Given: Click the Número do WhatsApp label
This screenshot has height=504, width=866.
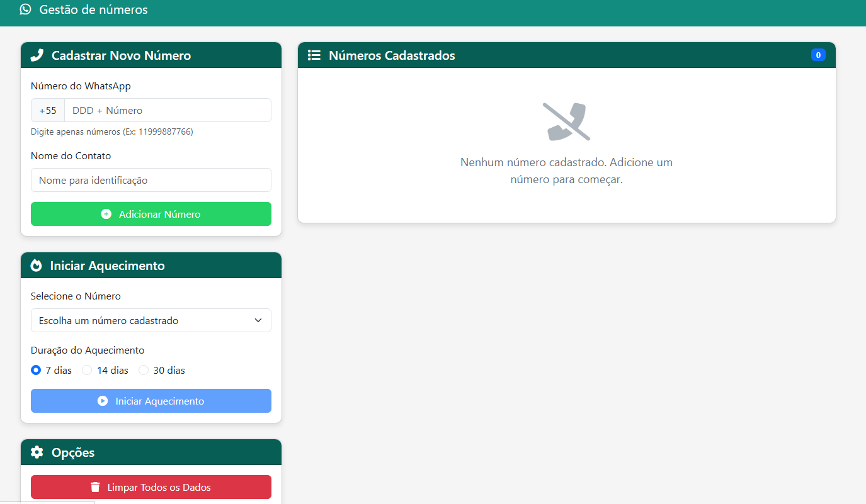Looking at the screenshot, I should tap(81, 86).
